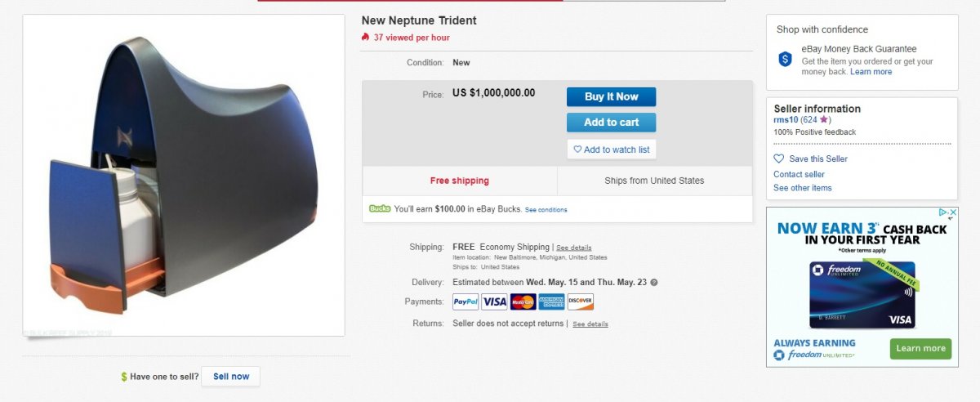The height and width of the screenshot is (402, 980).
Task: Close the Freedom Unlimited ad
Action: point(952,213)
